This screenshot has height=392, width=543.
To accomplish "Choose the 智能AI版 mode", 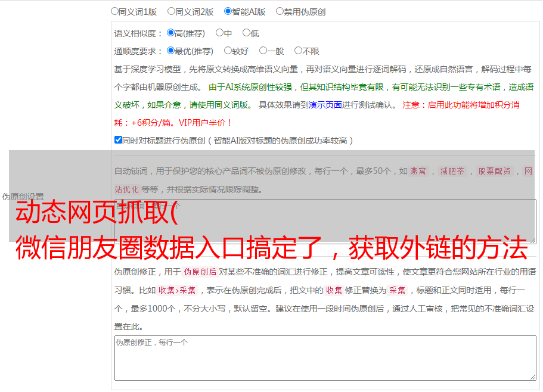I will coord(228,11).
